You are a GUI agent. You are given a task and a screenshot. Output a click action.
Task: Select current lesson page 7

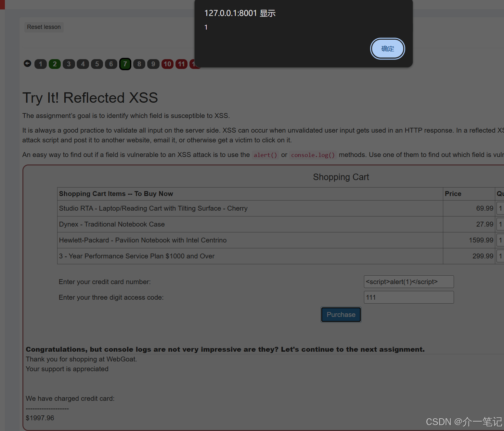click(x=125, y=64)
